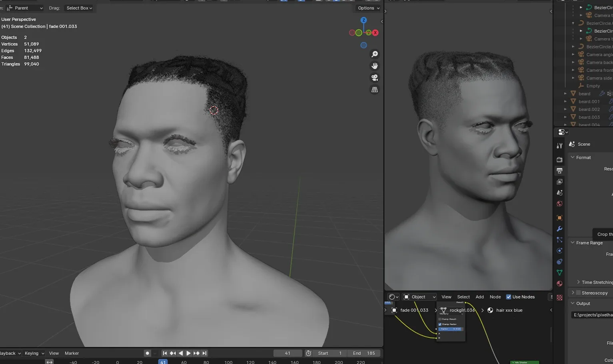Click the blue Z axis on navigation gizmo
Screen dimensions: 613x364
[x=363, y=20]
